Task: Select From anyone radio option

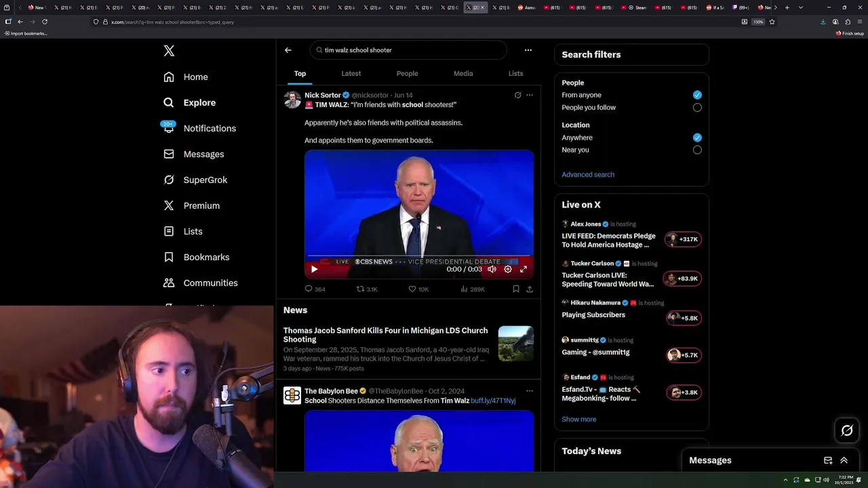Action: click(x=697, y=95)
